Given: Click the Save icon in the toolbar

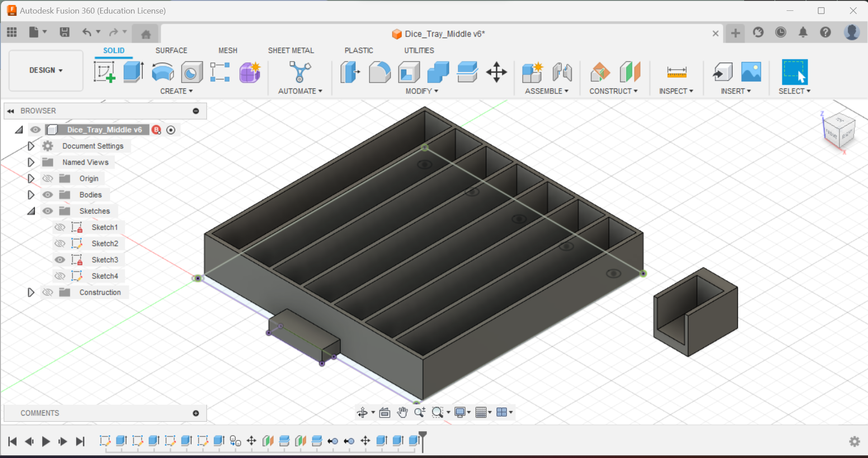Looking at the screenshot, I should pyautogui.click(x=65, y=32).
